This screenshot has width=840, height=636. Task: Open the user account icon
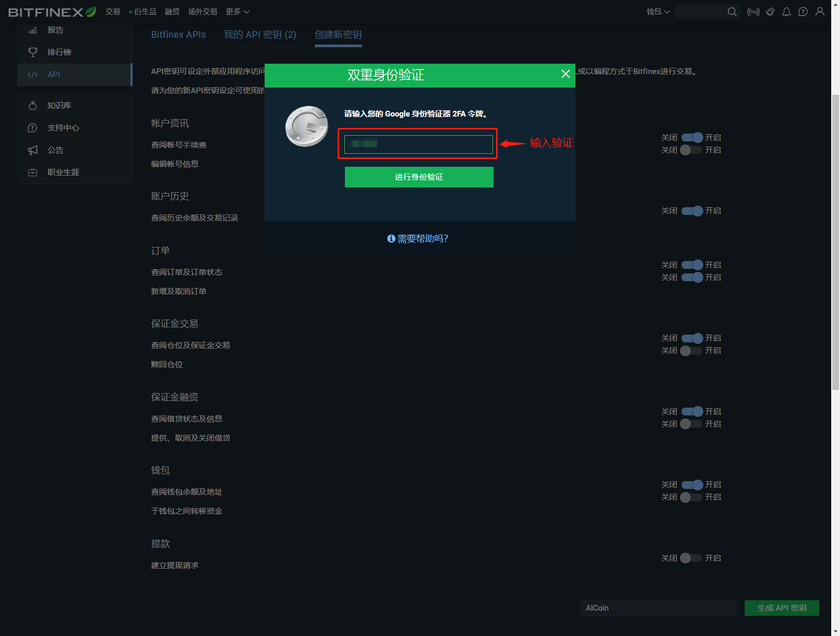(x=820, y=12)
